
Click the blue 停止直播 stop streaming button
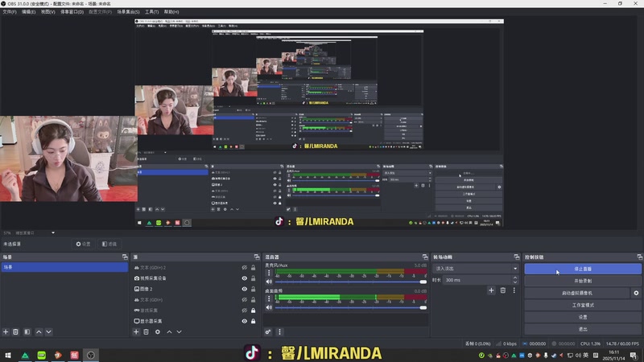(583, 269)
